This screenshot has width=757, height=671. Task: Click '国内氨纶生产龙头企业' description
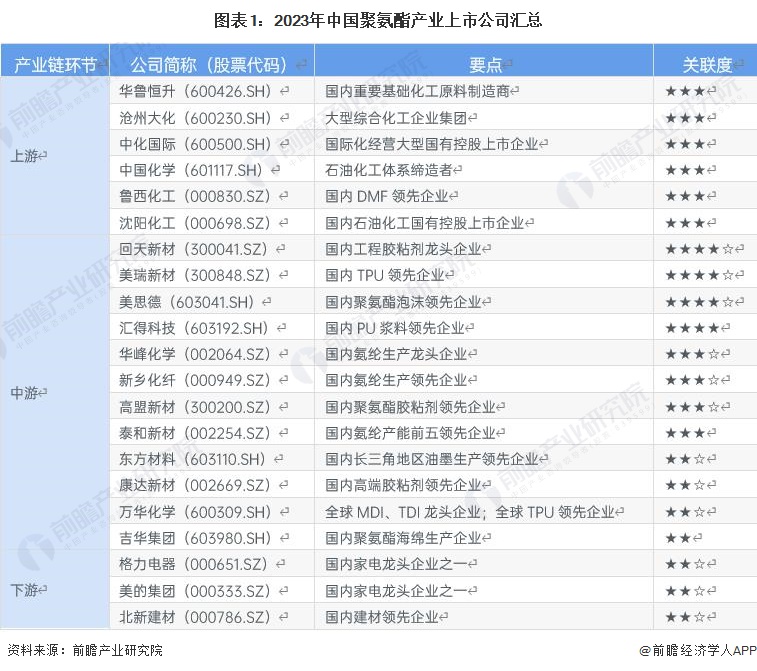point(396,354)
